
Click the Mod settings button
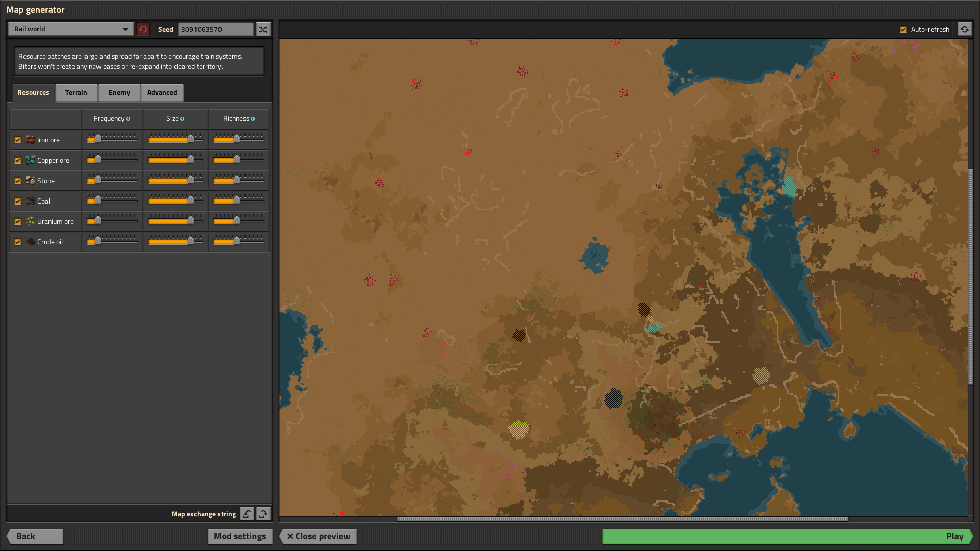(240, 536)
